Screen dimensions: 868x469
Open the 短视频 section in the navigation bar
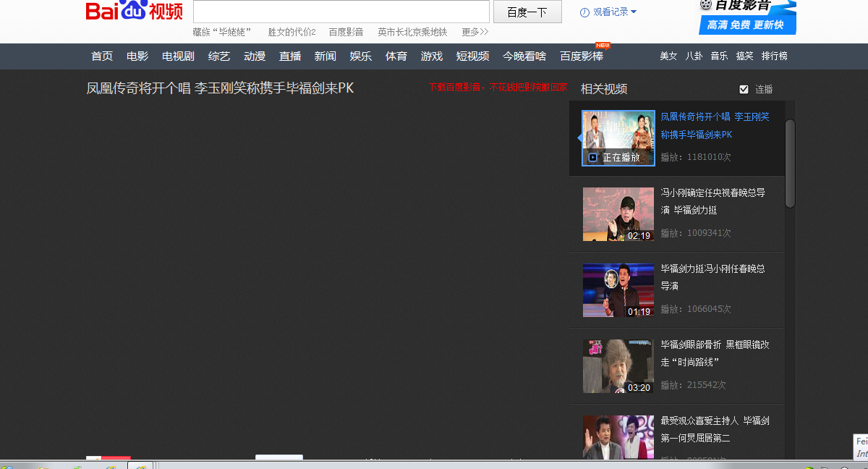[472, 56]
